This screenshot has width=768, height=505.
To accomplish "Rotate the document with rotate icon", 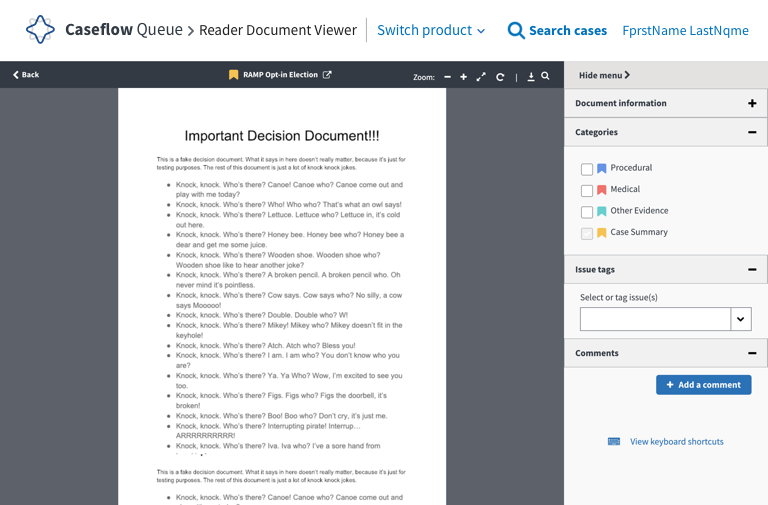I will tap(500, 77).
